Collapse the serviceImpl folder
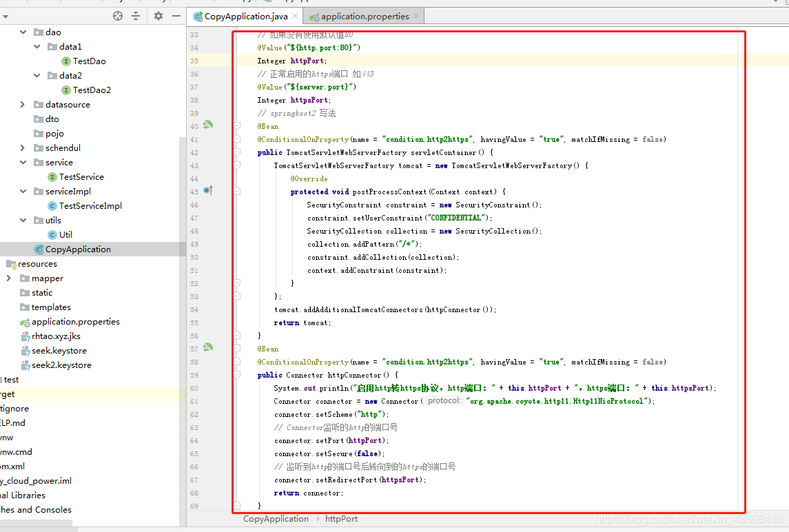The height and width of the screenshot is (532, 789). point(23,192)
